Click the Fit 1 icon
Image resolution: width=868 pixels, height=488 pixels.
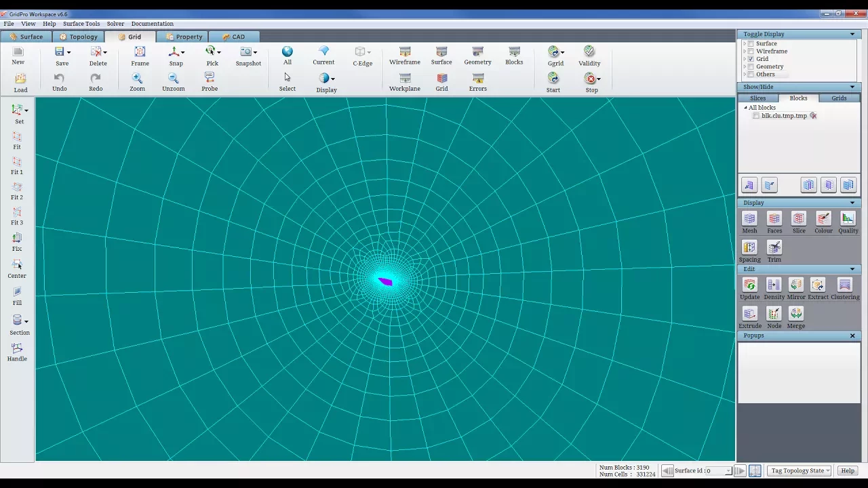tap(17, 161)
